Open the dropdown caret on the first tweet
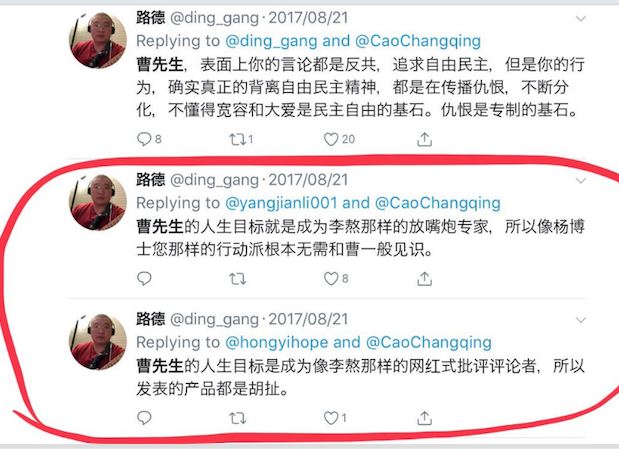This screenshot has height=449, width=619. (x=581, y=19)
